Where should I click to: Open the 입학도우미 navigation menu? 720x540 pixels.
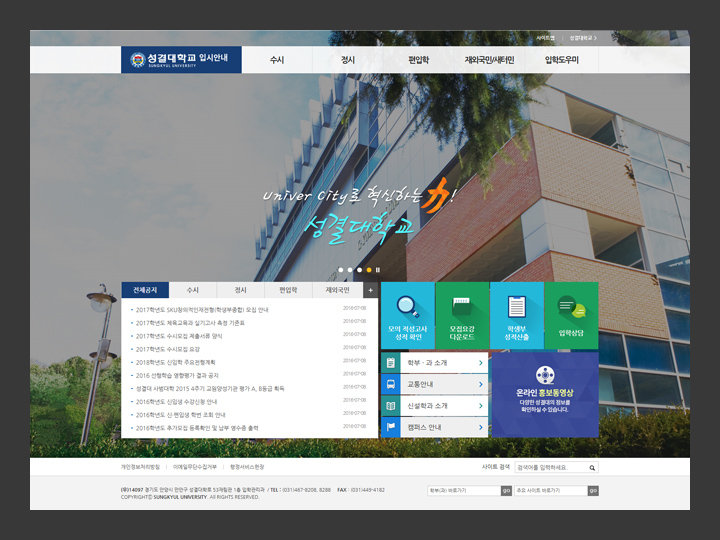(562, 60)
